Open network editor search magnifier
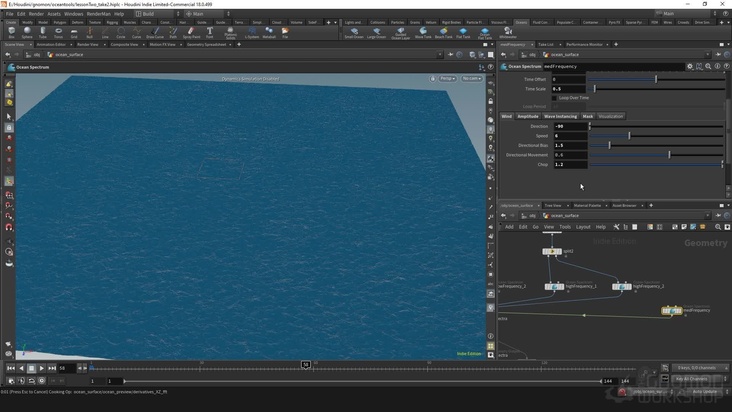The image size is (732, 412). pos(718,227)
